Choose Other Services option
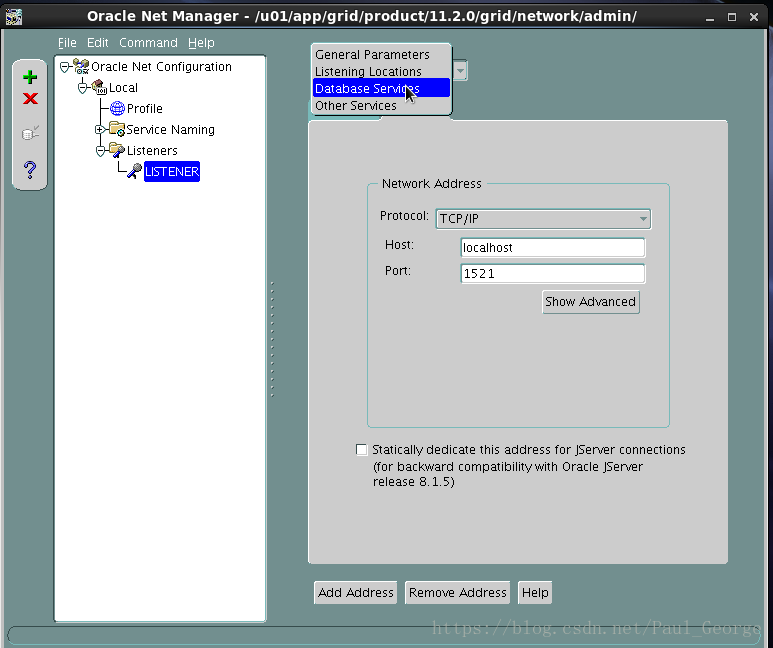The image size is (773, 648). [381, 106]
